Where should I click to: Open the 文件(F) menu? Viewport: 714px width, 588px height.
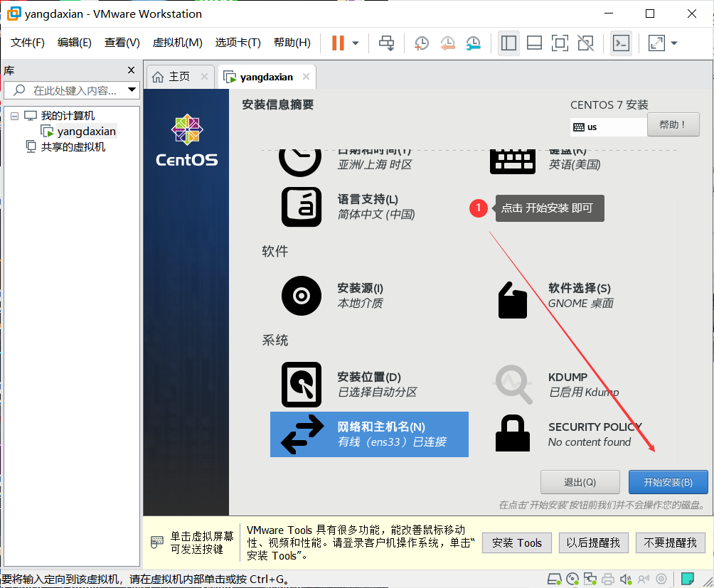coord(27,43)
